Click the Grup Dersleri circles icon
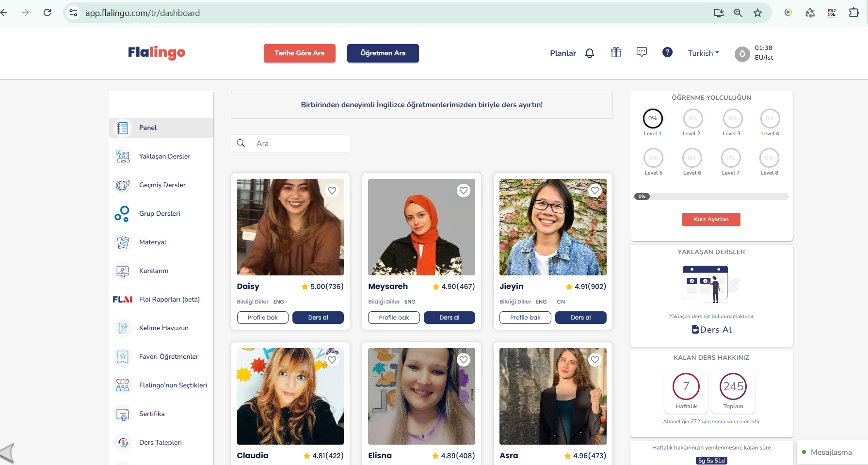The height and width of the screenshot is (465, 868). (x=122, y=213)
